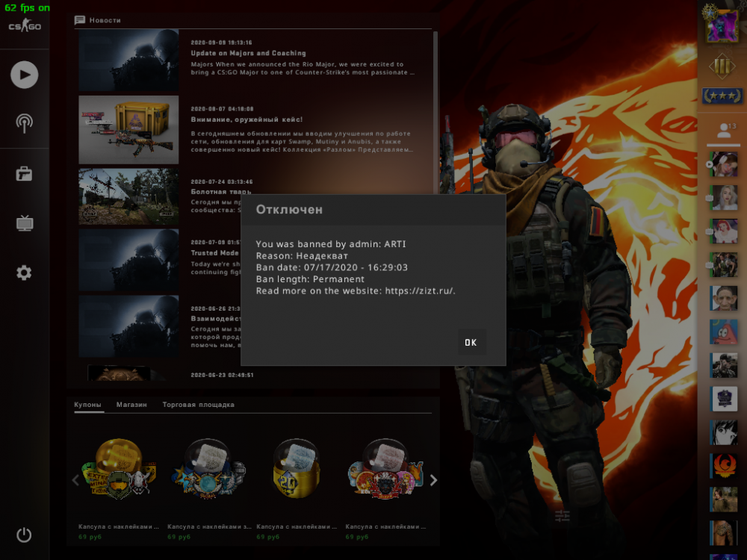Open the settings gear icon
Image resolution: width=747 pixels, height=560 pixels.
(x=25, y=273)
